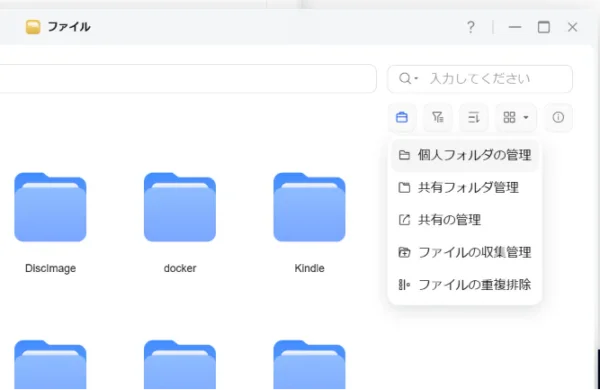Click the docker folder name
This screenshot has height=390, width=600.
pyautogui.click(x=180, y=268)
